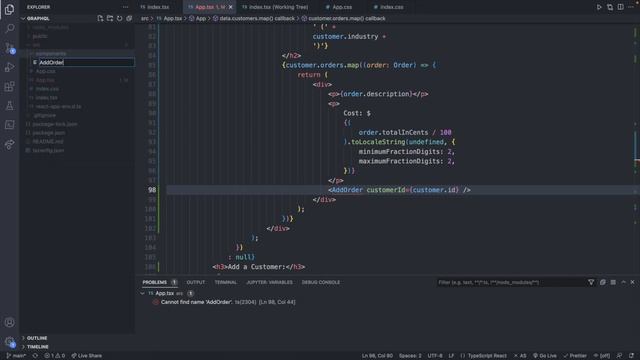The image size is (640, 360).
Task: Click Go Live in status bar
Action: [544, 356]
